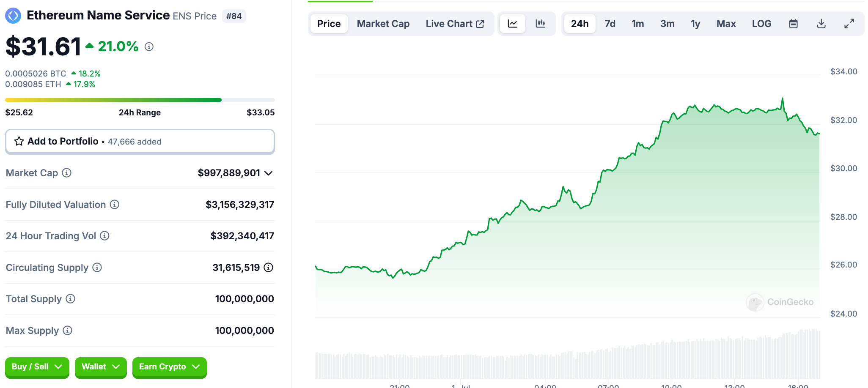868x388 pixels.
Task: Click the $33.05 range high value
Action: pos(261,112)
